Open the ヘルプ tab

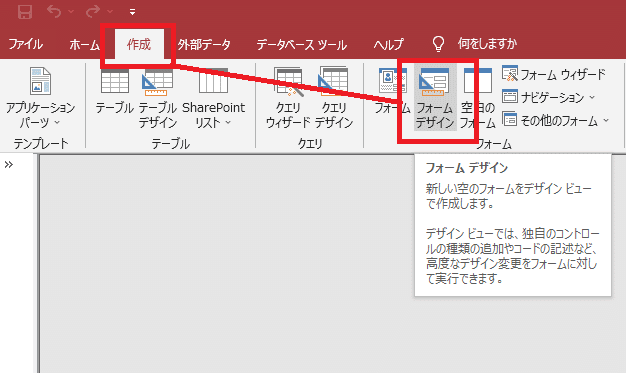tap(388, 44)
